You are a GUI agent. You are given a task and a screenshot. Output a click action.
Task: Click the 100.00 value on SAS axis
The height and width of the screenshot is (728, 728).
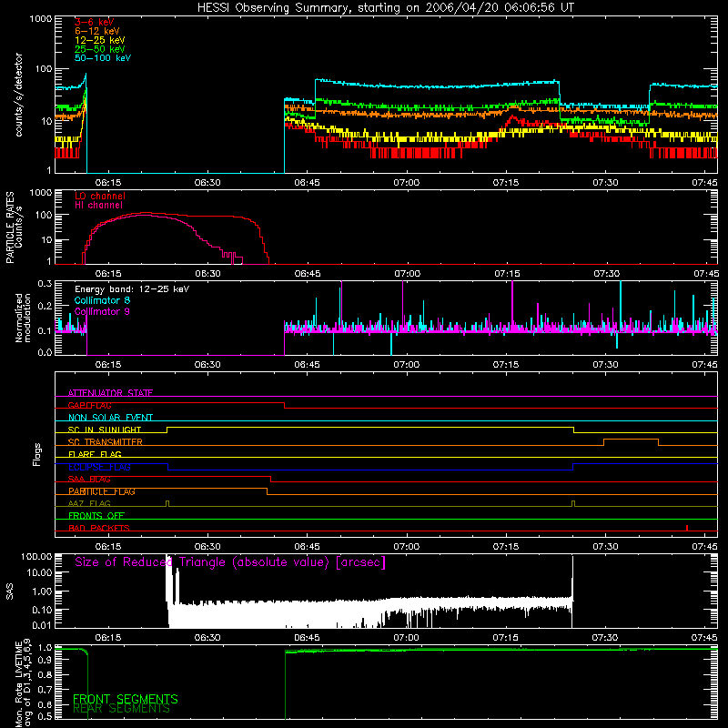(x=36, y=556)
